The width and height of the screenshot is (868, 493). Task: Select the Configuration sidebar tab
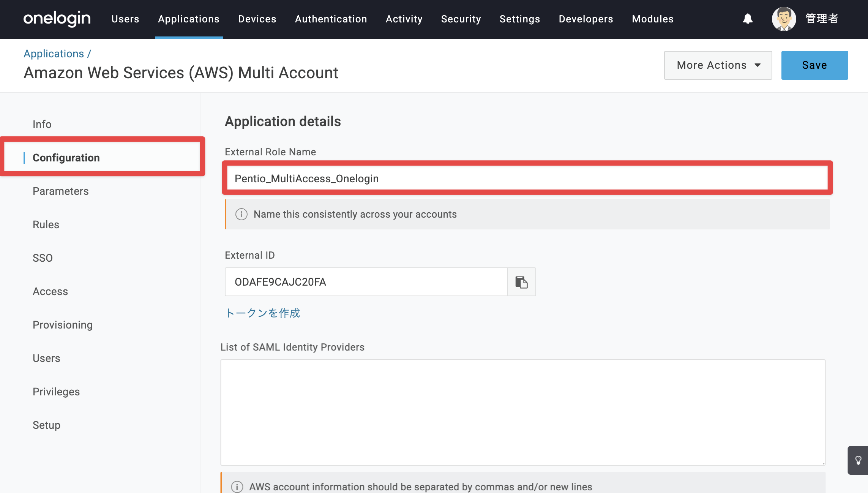[x=66, y=158]
